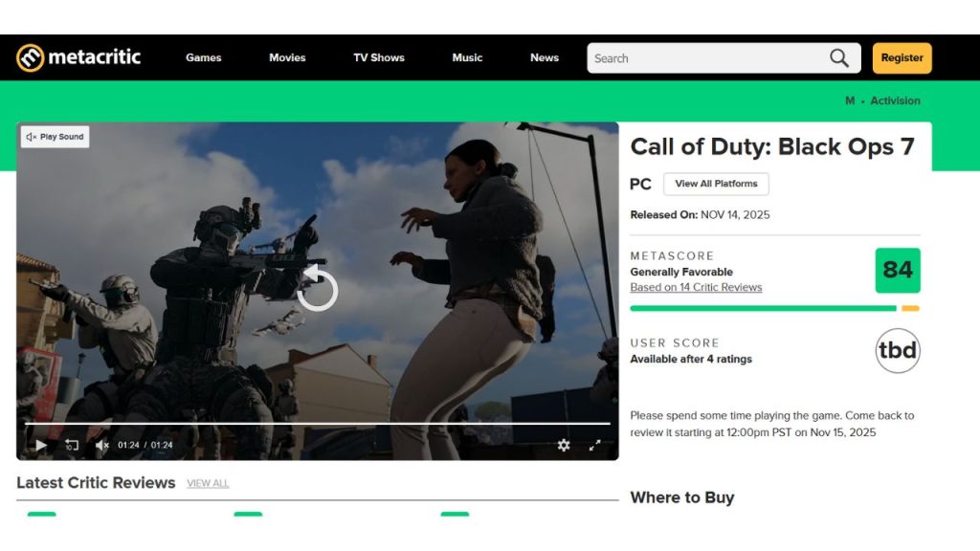Open the Games menu
This screenshot has height=551, width=980.
coord(203,57)
